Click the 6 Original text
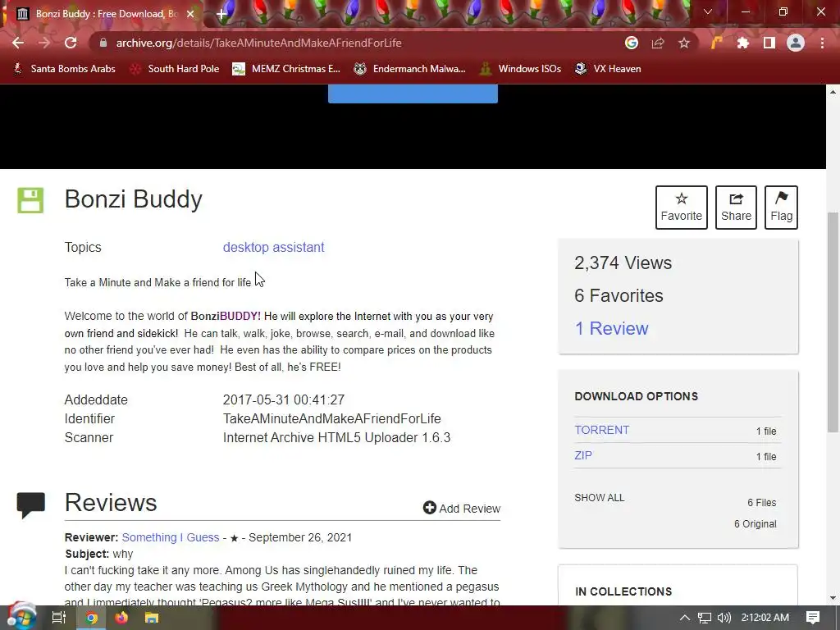This screenshot has width=840, height=630. (756, 524)
